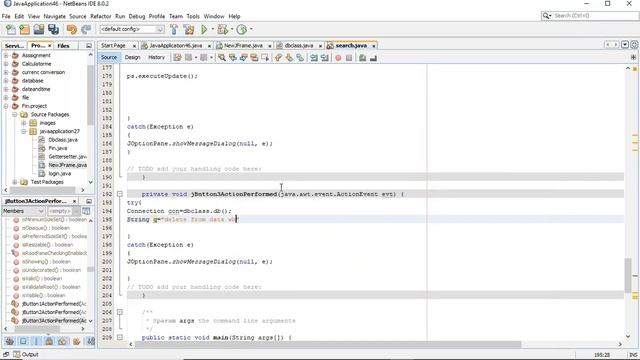Toggle Highlight Search in editor toolbar
This screenshot has width=640, height=360.
[254, 58]
